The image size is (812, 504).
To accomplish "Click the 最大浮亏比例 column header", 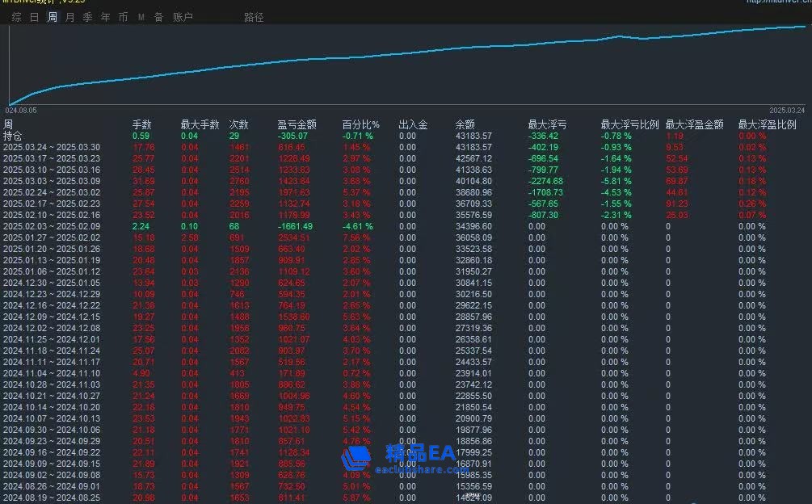I will (x=629, y=125).
